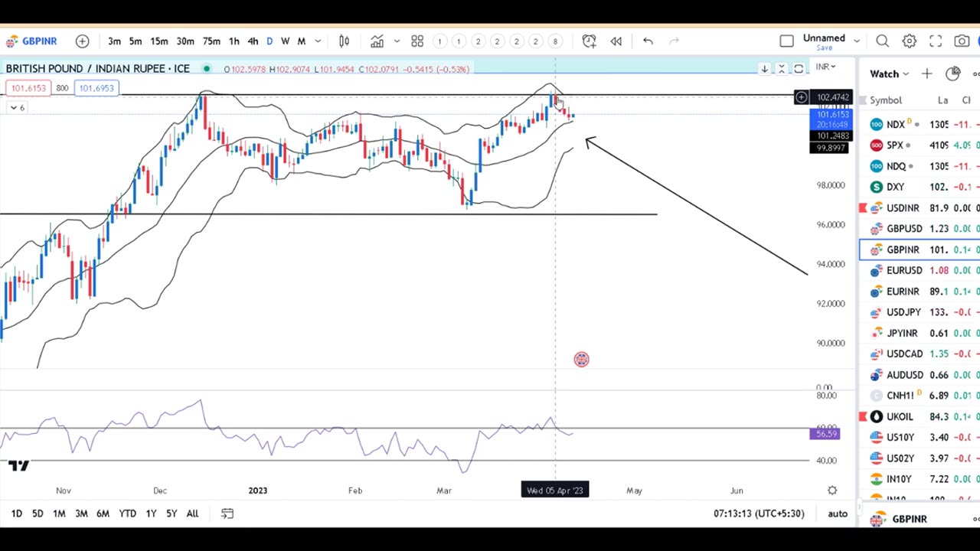This screenshot has height=551, width=980.
Task: Set date range to 6M
Action: pos(103,514)
